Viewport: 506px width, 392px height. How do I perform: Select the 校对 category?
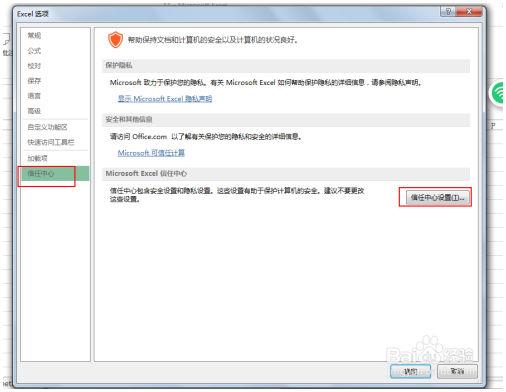(x=34, y=66)
